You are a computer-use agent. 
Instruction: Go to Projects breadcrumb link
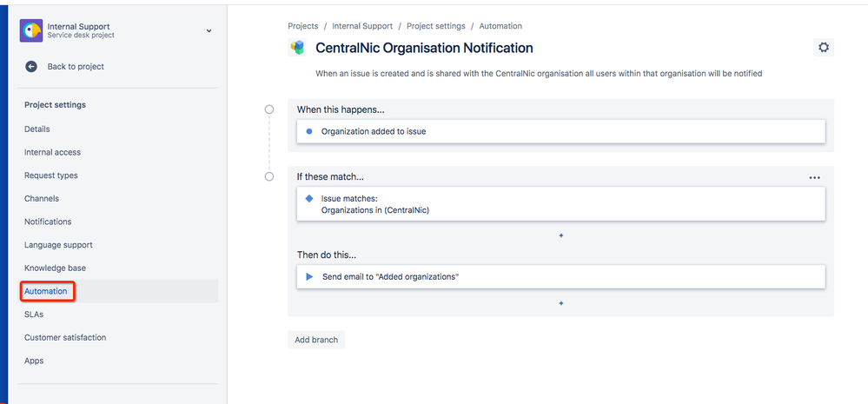click(303, 26)
